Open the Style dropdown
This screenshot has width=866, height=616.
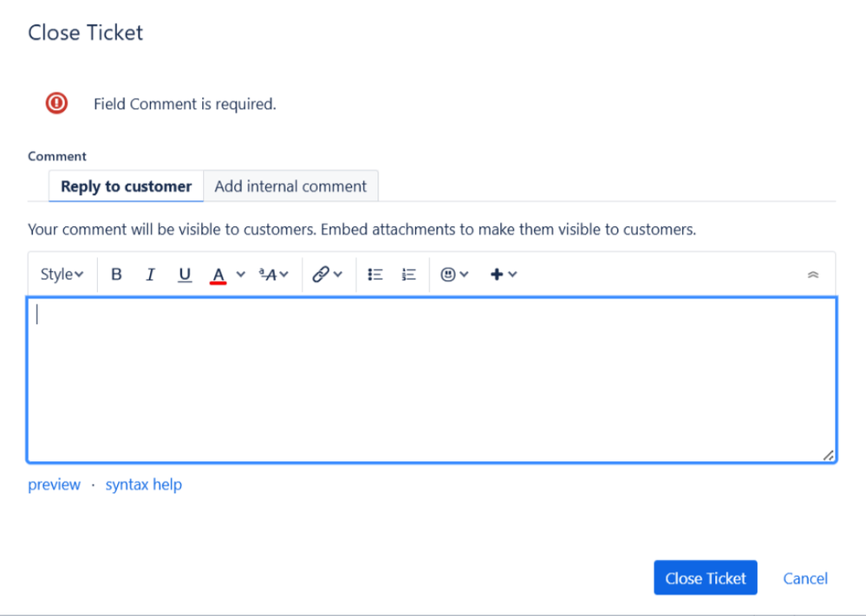coord(62,275)
